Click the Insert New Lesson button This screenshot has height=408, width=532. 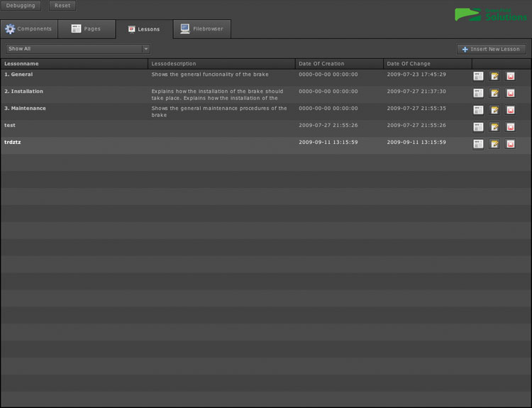click(x=492, y=49)
